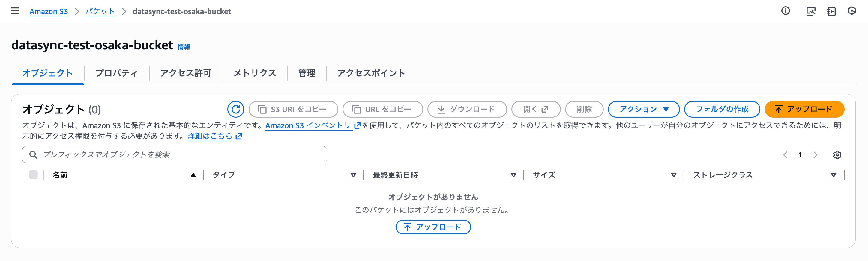Viewport: 868px width, 261px height.
Task: Open the メトリクス tab
Action: pos(255,73)
